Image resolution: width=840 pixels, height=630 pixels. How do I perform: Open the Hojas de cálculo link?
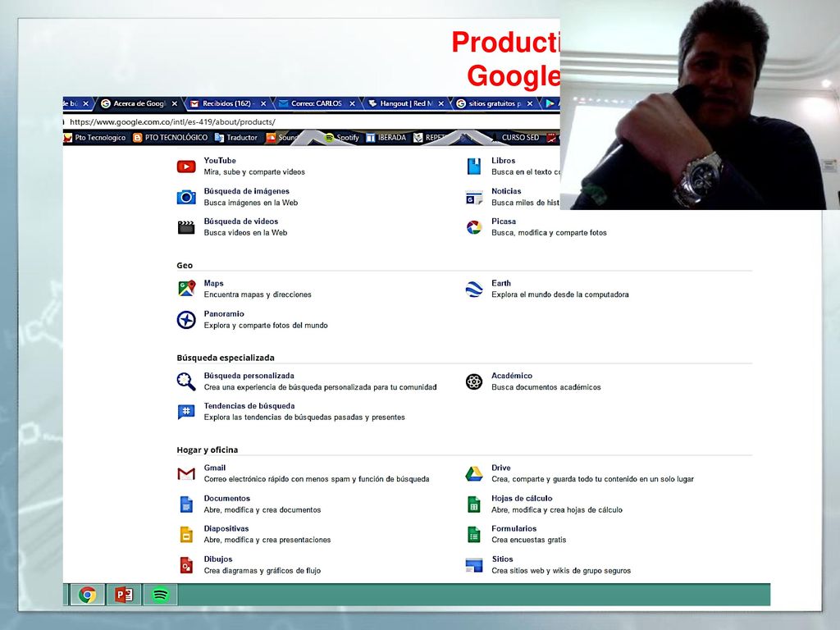(x=522, y=498)
